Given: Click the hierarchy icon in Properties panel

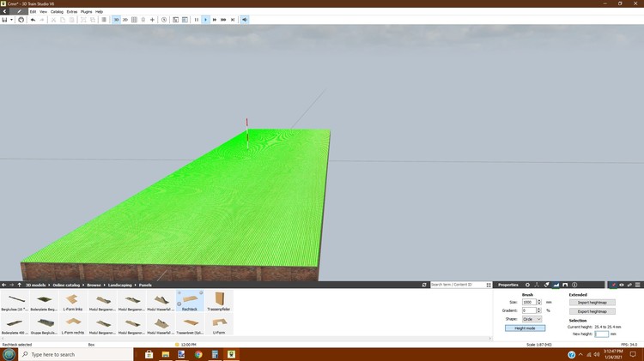Looking at the screenshot, I should (537, 285).
